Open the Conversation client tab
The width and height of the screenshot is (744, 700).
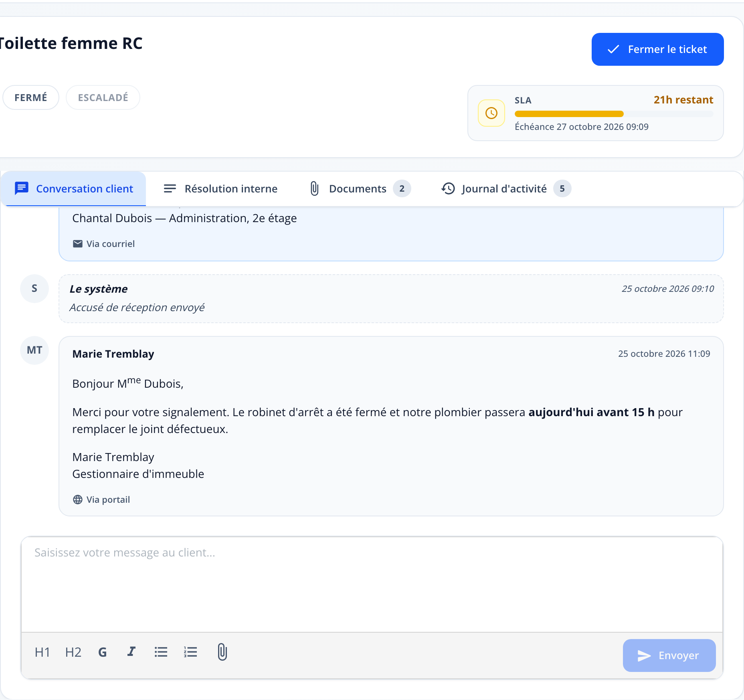coord(74,188)
